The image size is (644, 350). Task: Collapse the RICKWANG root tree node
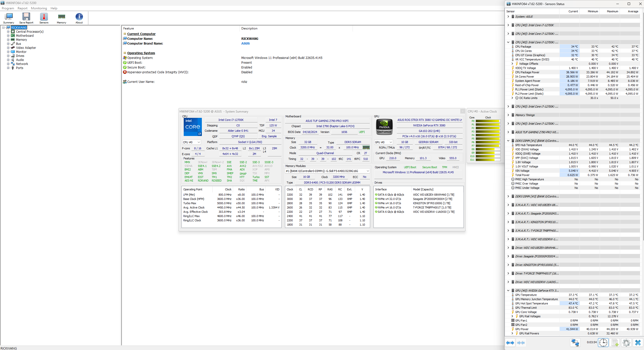4,28
